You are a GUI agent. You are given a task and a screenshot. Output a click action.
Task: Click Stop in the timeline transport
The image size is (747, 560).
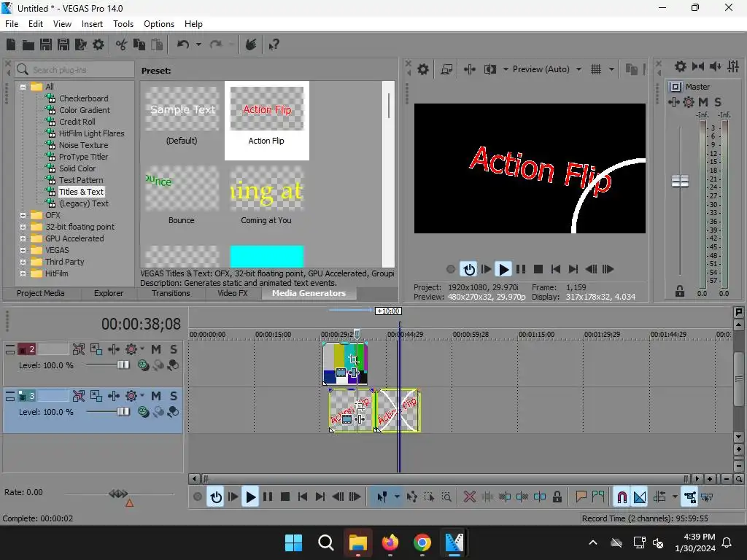coord(285,497)
